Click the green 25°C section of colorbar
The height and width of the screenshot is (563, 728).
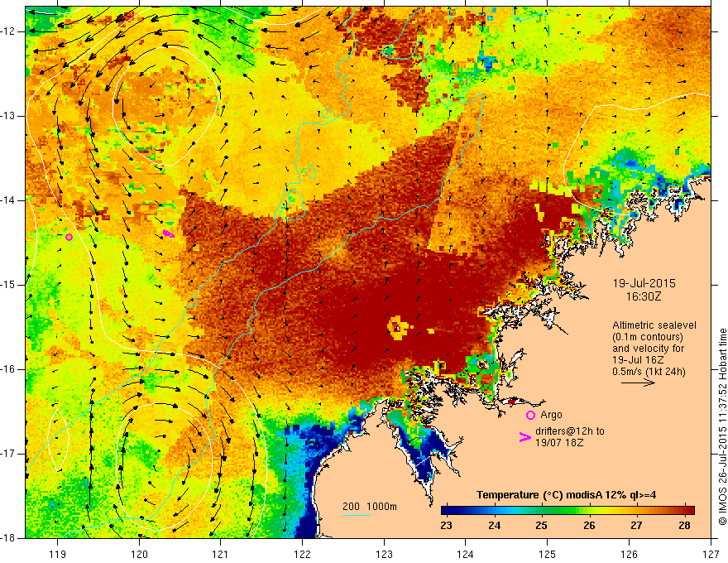tap(542, 510)
